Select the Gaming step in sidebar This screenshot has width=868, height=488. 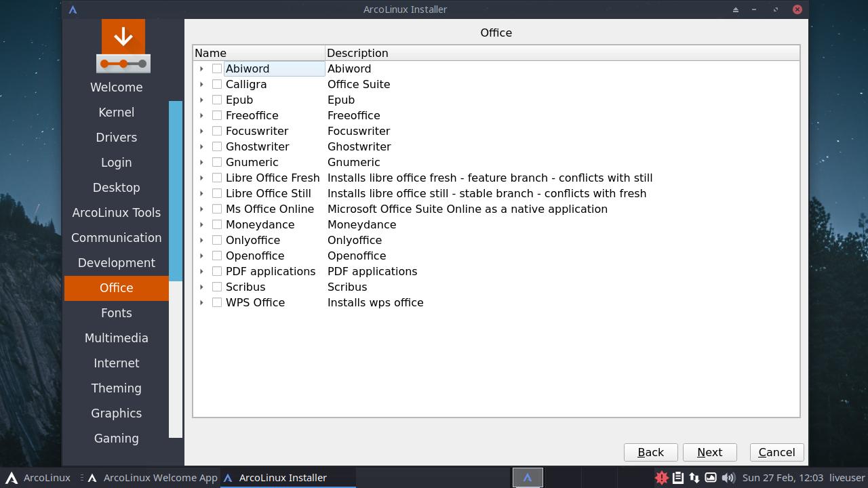pyautogui.click(x=117, y=439)
